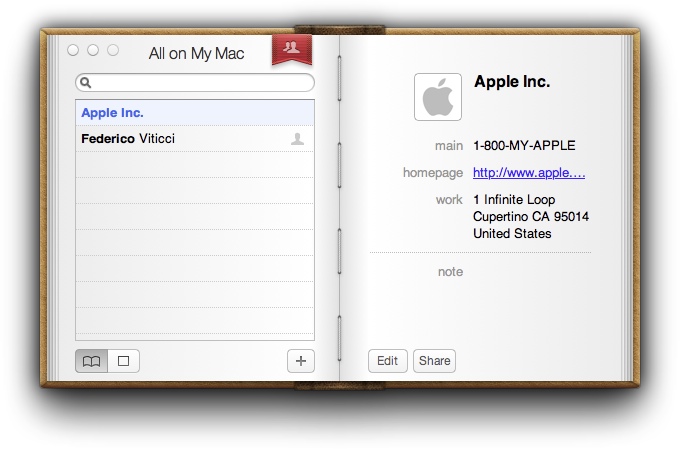Click the note field label
This screenshot has width=680, height=449.
pos(450,272)
